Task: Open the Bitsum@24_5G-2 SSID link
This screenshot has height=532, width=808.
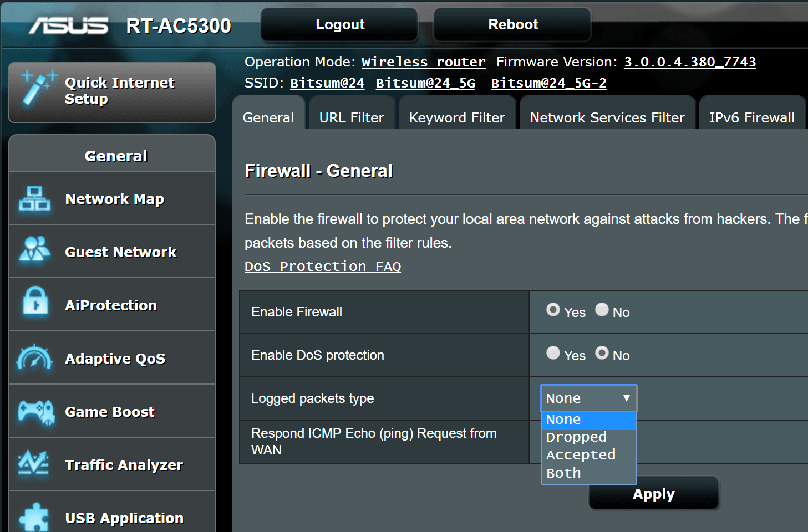Action: [548, 83]
